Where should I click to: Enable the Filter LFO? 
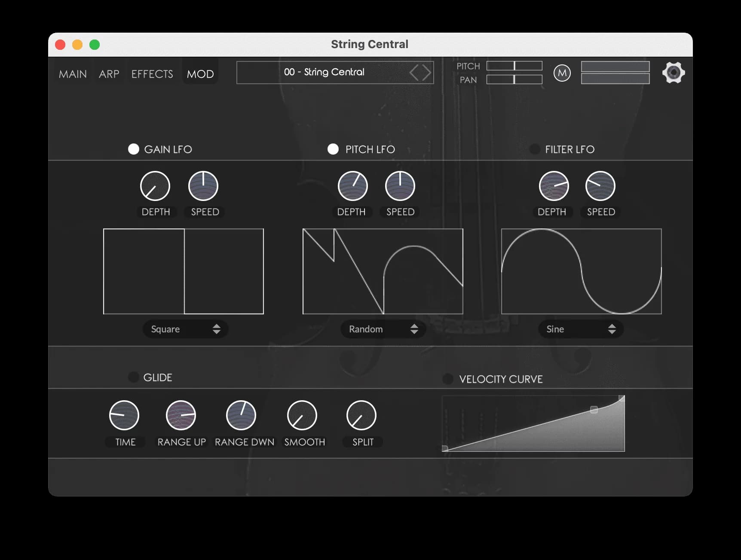coord(535,149)
